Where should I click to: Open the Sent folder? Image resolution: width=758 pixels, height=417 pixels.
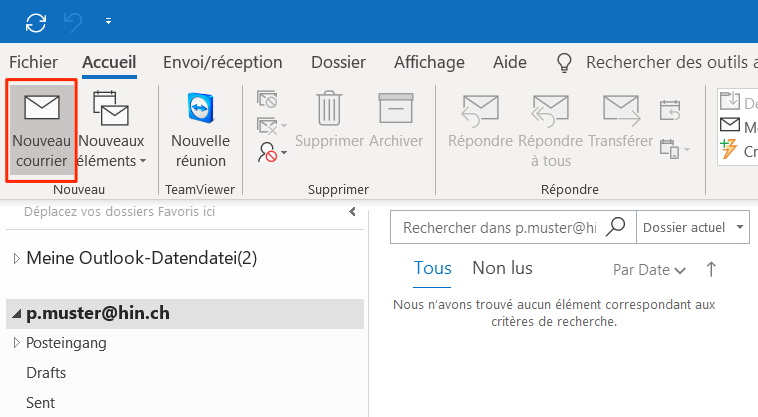pos(40,403)
